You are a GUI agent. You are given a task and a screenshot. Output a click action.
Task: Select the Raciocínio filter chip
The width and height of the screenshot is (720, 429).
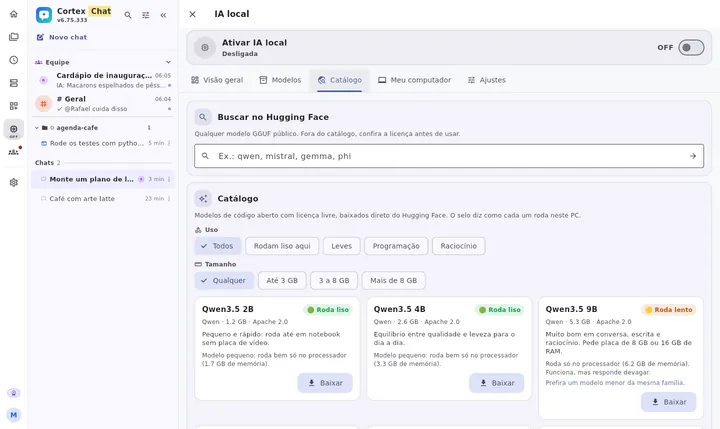458,246
